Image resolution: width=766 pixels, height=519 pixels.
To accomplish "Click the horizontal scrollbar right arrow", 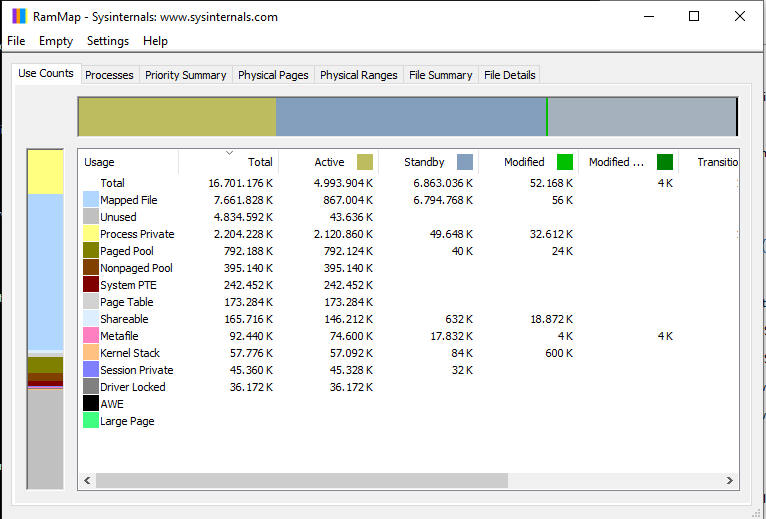I will click(730, 480).
